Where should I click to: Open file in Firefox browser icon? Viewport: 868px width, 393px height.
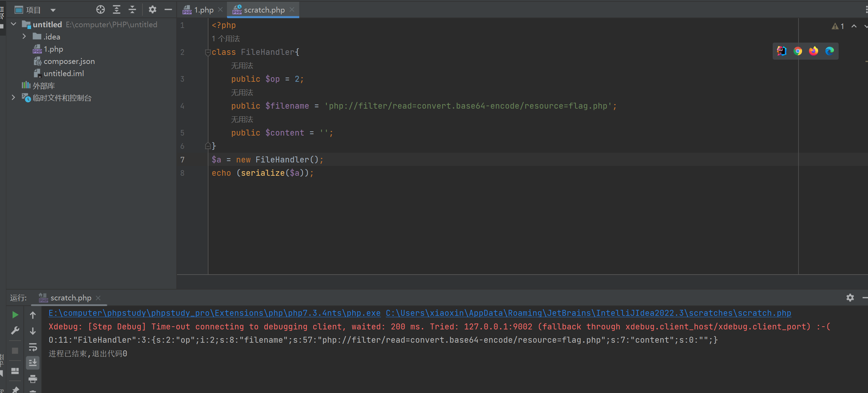point(814,51)
